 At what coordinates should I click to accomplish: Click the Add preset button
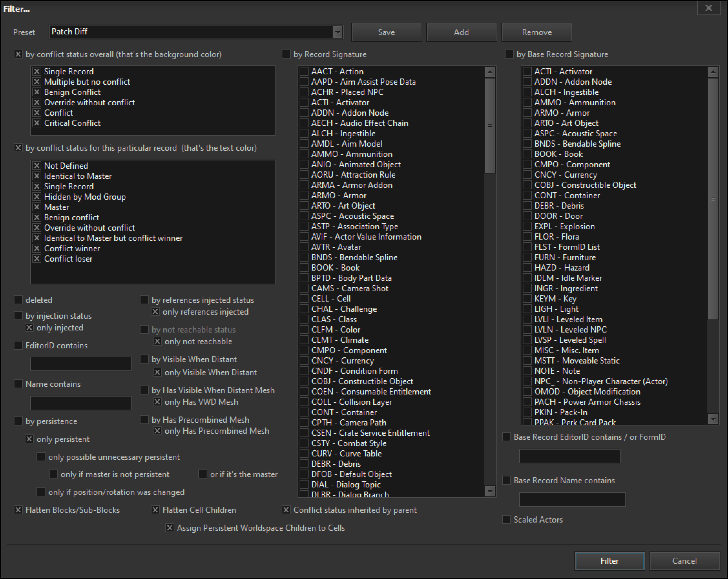click(461, 32)
